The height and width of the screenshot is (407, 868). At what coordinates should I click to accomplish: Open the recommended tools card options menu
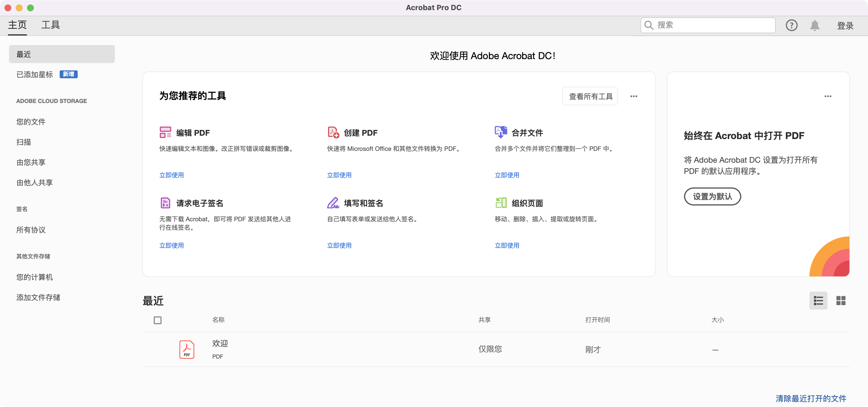pos(634,96)
